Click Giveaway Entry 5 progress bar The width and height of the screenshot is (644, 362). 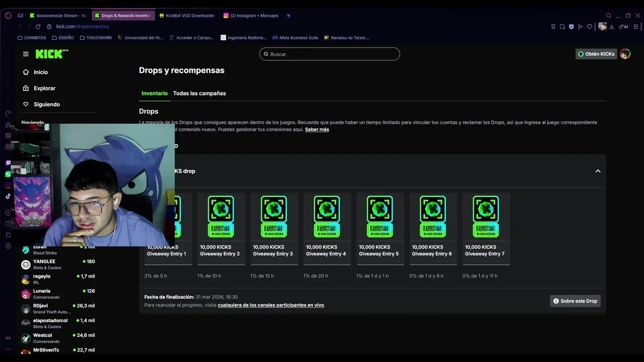380,264
